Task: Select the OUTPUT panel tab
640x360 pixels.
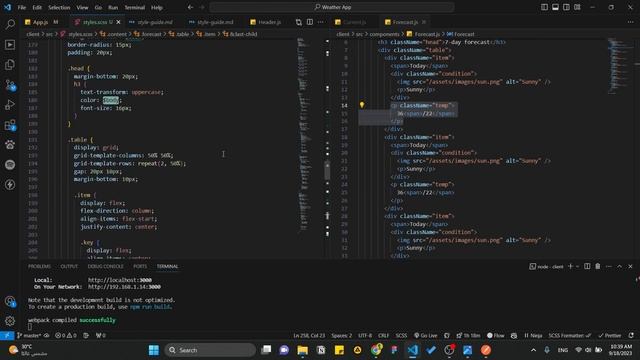Action: point(69,267)
